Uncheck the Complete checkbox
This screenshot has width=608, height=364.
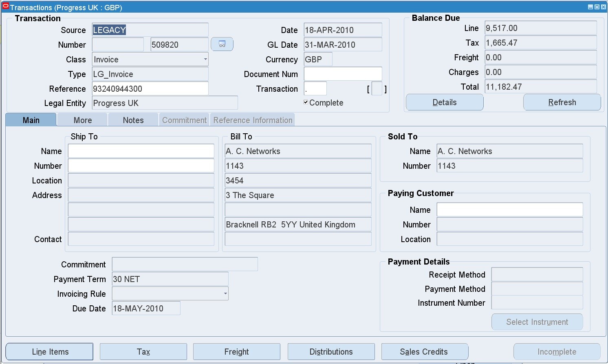(305, 102)
